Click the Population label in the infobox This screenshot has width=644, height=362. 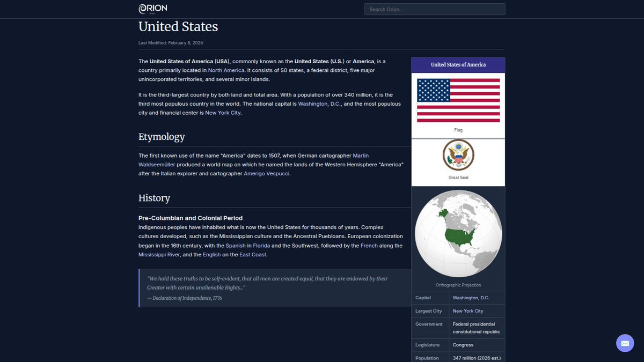(427, 358)
